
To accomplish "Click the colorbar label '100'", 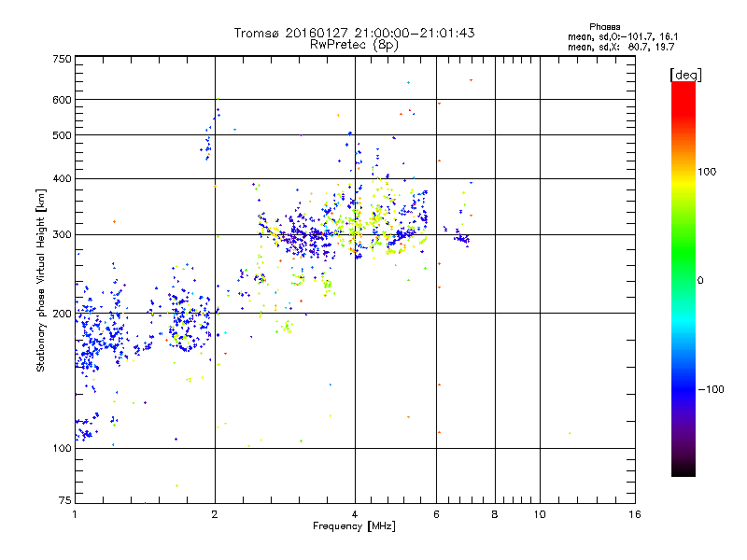I will click(x=707, y=172).
